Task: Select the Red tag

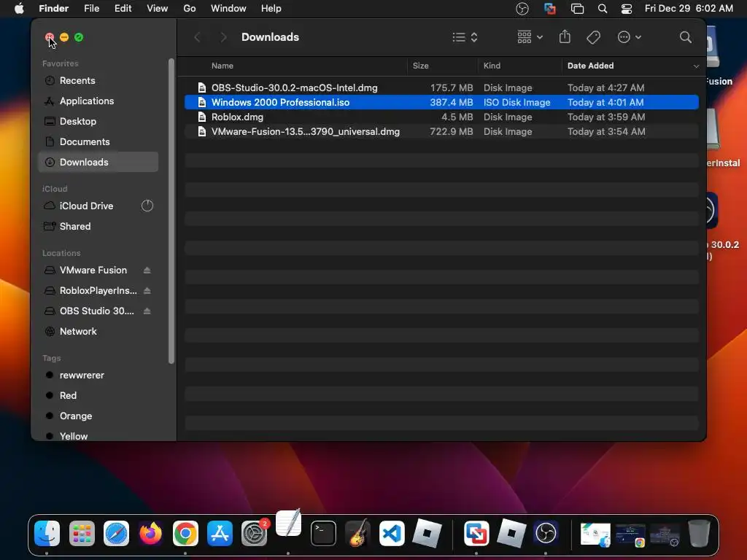Action: point(98,396)
